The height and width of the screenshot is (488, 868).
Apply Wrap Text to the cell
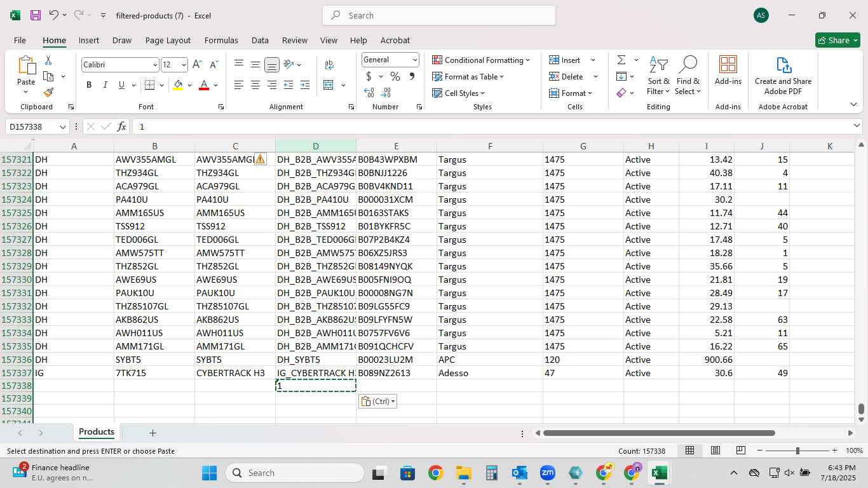(329, 65)
